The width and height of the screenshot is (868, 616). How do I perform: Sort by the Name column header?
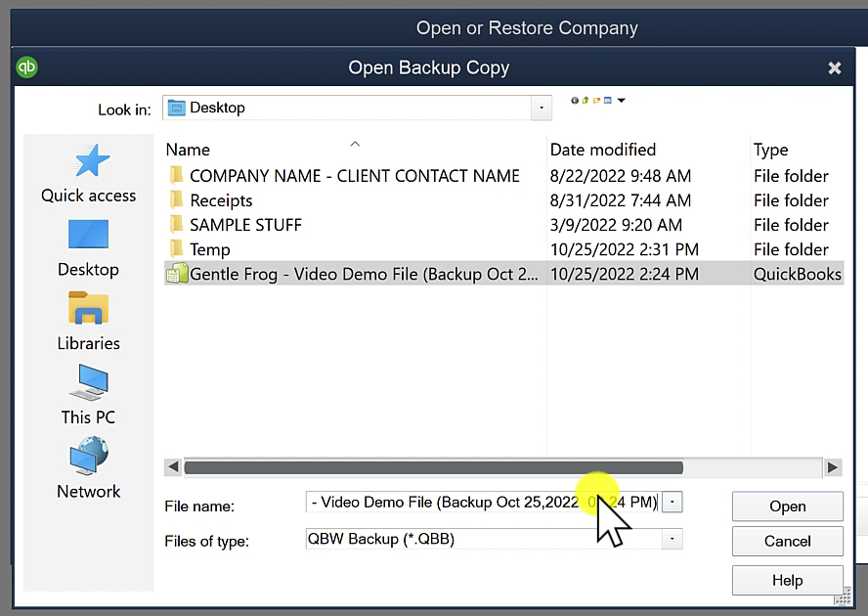(189, 150)
